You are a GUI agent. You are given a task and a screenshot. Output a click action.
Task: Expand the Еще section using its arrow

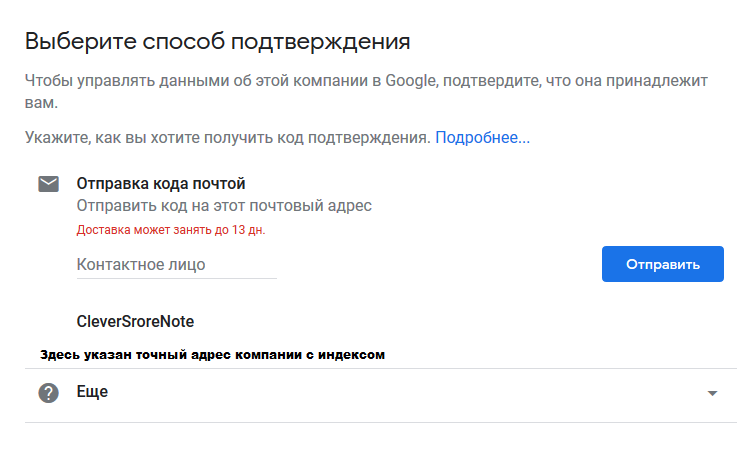pyautogui.click(x=712, y=393)
